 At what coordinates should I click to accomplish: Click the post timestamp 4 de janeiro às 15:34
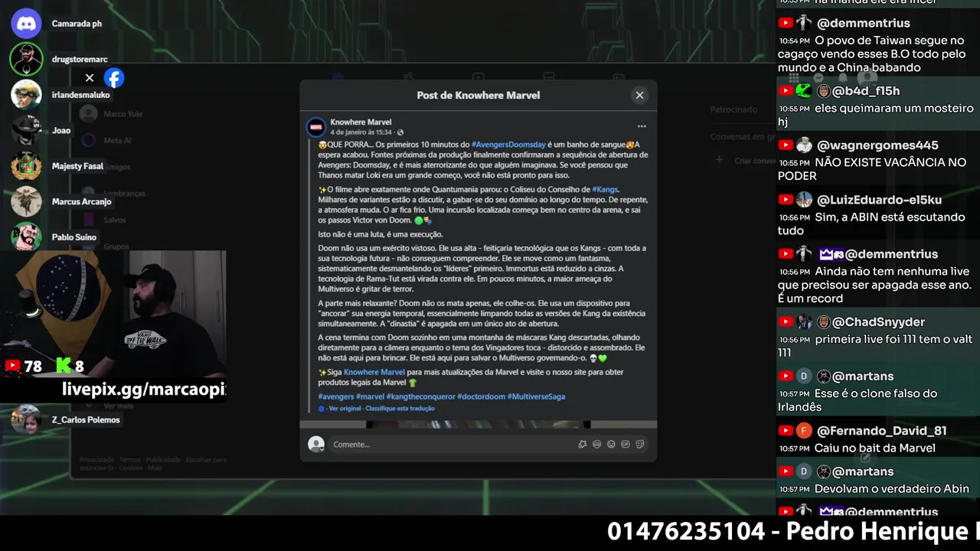(362, 132)
